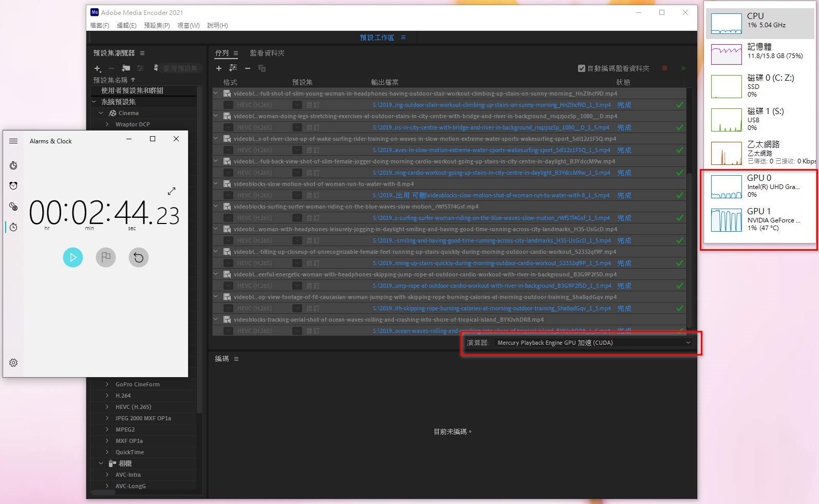Add source to the queue with plus icon
The height and width of the screenshot is (504, 819).
coord(219,68)
